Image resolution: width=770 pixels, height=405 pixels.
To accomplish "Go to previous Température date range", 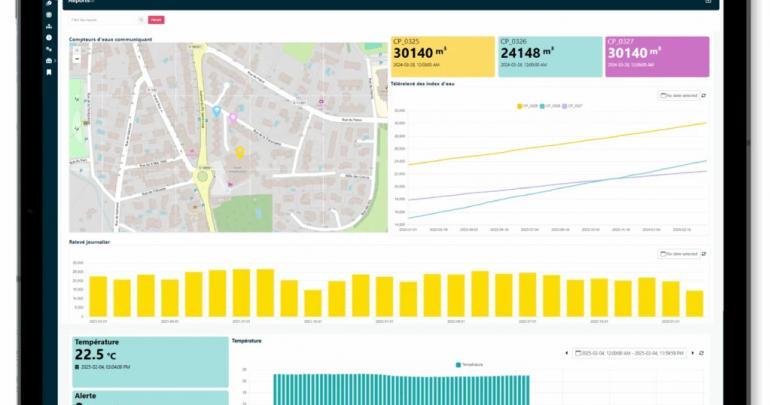I will (567, 352).
